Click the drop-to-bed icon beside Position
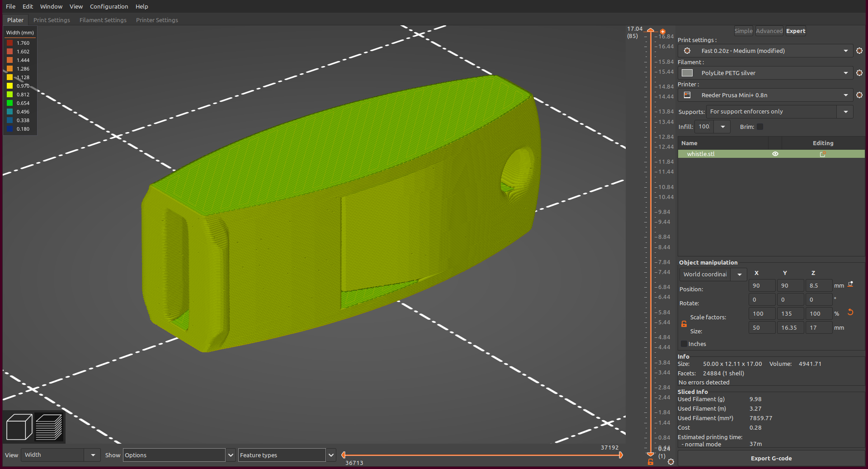The image size is (868, 469). (850, 284)
